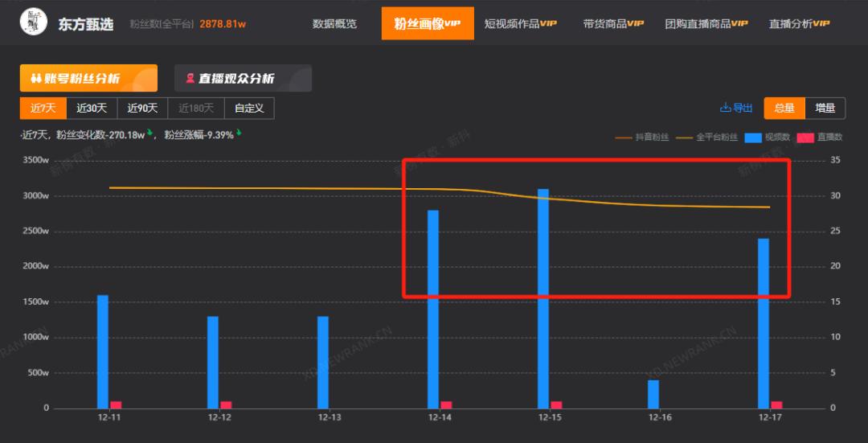This screenshot has width=868, height=443.
Task: Switch chart to 增量 mode
Action: [x=825, y=108]
